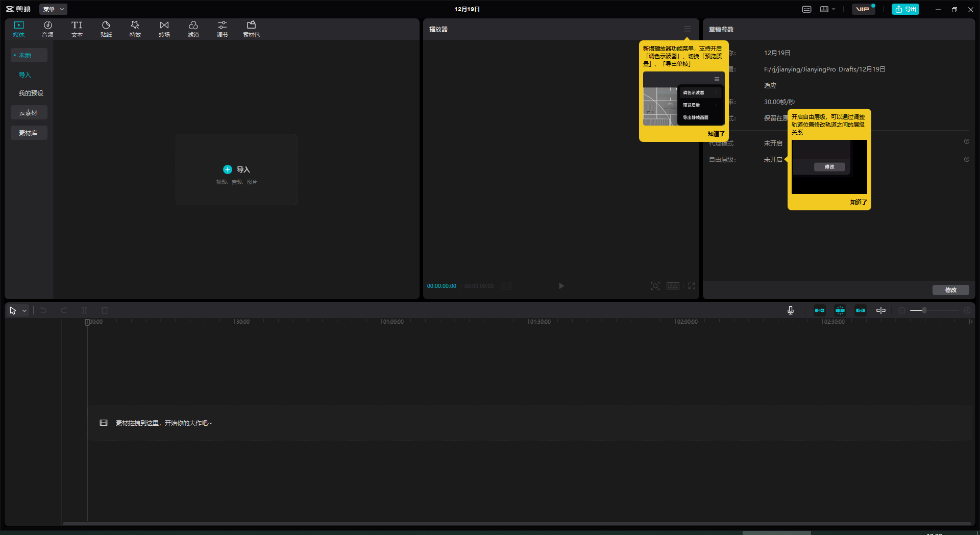Image resolution: width=980 pixels, height=535 pixels.
Task: Click the microphone record voiceover icon
Action: tap(791, 310)
